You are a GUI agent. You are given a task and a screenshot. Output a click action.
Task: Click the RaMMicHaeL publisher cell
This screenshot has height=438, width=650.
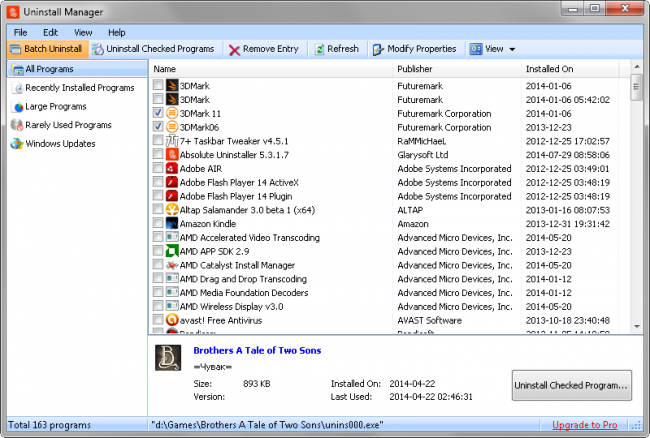pos(422,141)
